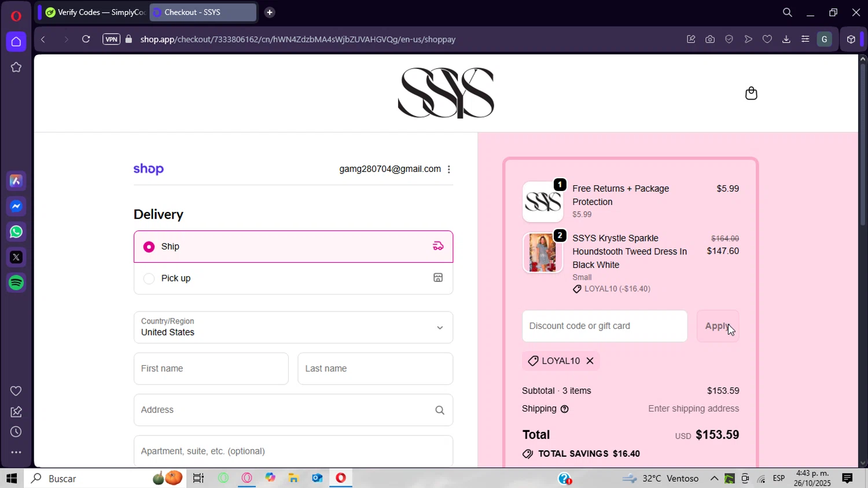Click the search tabs magnifier icon

[788, 12]
